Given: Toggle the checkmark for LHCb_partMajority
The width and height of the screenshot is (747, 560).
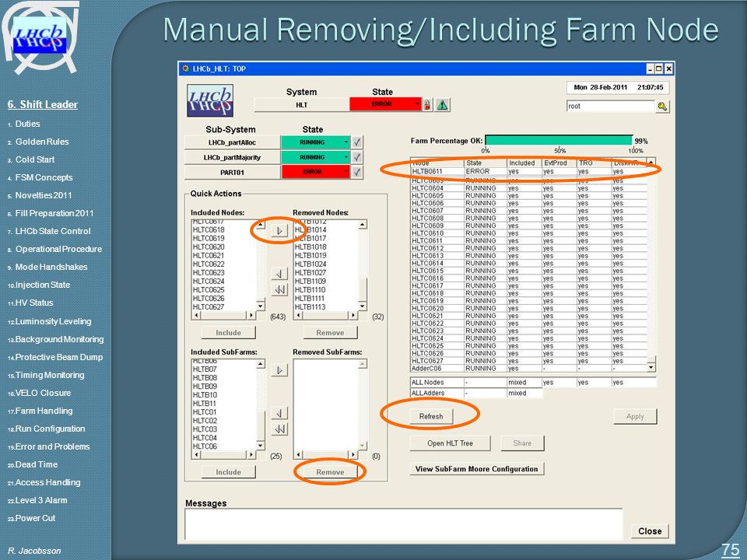Looking at the screenshot, I should 357,157.
